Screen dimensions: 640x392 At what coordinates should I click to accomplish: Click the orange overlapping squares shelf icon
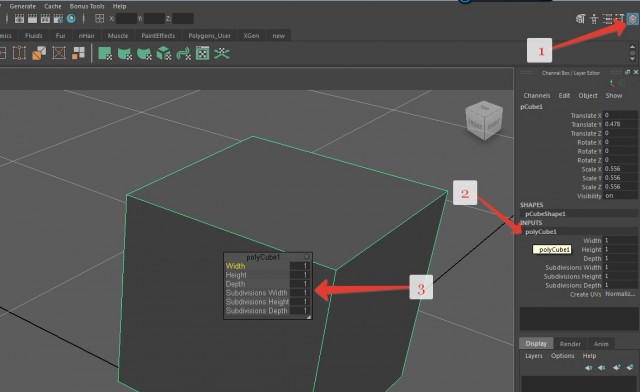click(39, 53)
